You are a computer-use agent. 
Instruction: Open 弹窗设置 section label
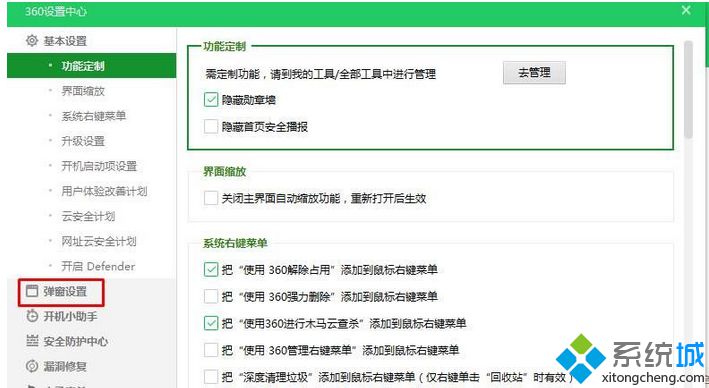coord(65,291)
